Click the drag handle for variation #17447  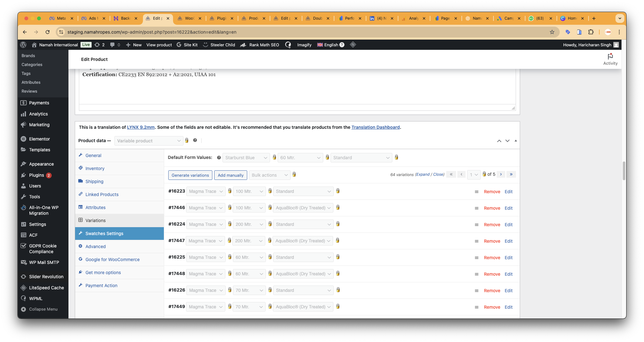(476, 241)
